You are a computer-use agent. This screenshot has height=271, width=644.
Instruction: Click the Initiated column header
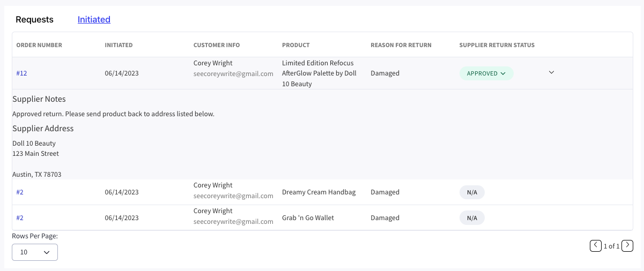coord(119,45)
